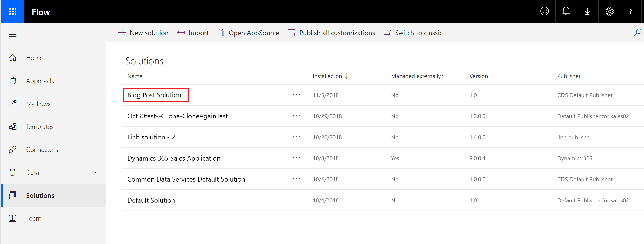Open more options for Dynamics 365 Sales Application
Image resolution: width=644 pixels, height=244 pixels.
(296, 158)
